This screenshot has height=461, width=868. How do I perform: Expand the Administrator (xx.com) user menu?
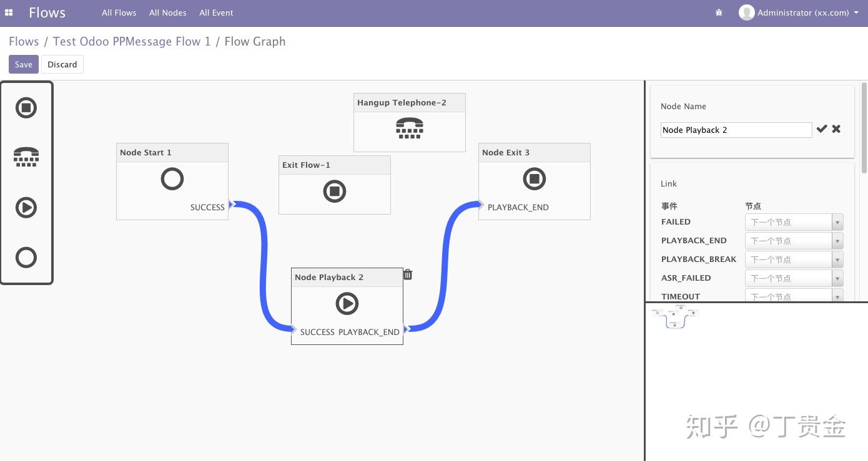(x=807, y=12)
